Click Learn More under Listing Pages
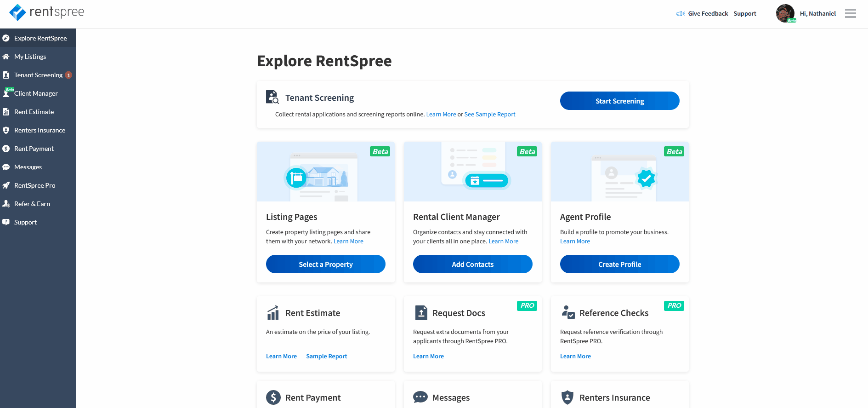This screenshot has width=868, height=408. pos(348,241)
